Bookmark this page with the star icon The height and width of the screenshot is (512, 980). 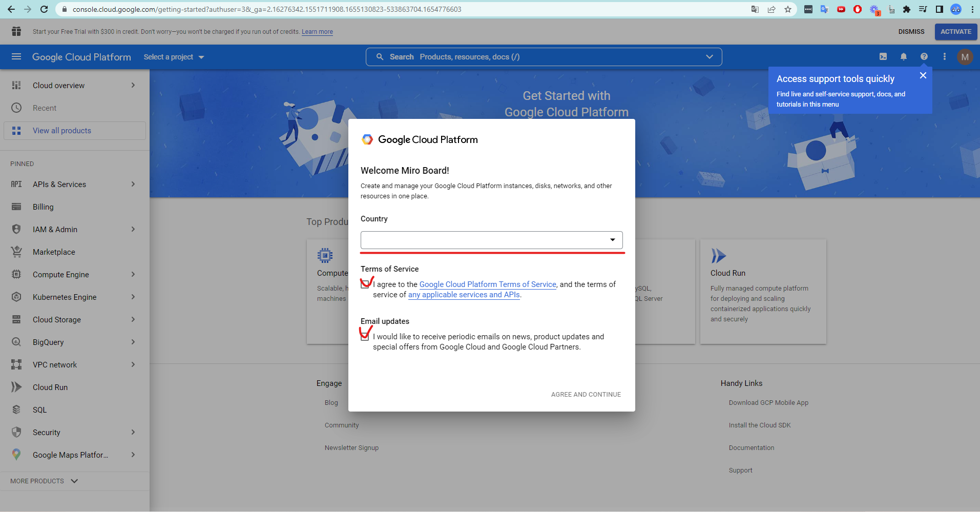point(788,9)
